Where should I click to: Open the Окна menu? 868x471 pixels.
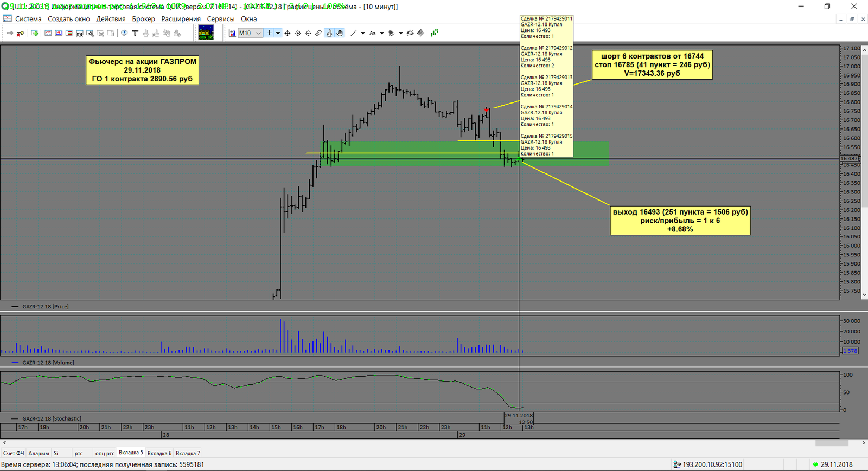click(248, 19)
